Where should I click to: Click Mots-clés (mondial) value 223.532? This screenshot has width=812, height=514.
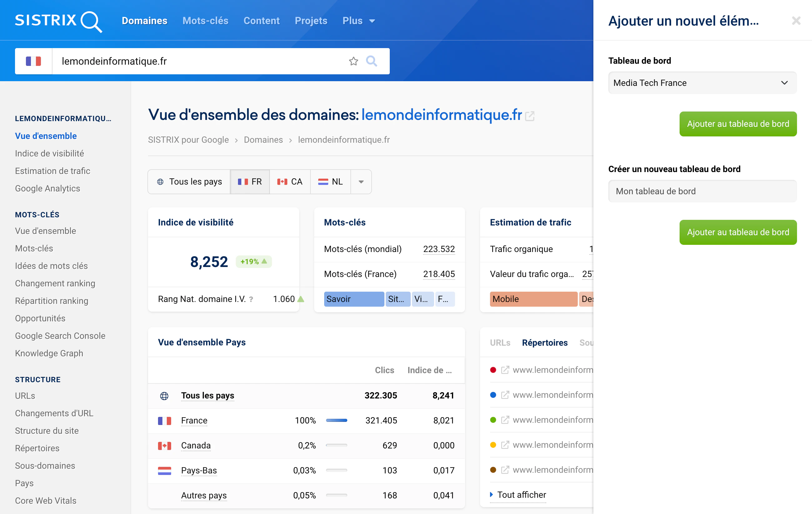439,249
